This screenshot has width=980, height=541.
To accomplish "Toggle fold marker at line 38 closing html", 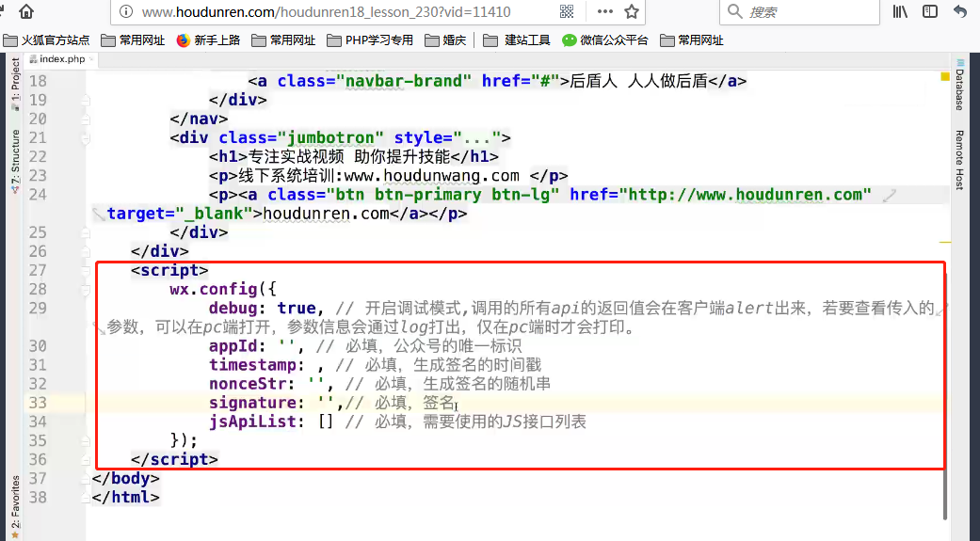I will pos(86,498).
